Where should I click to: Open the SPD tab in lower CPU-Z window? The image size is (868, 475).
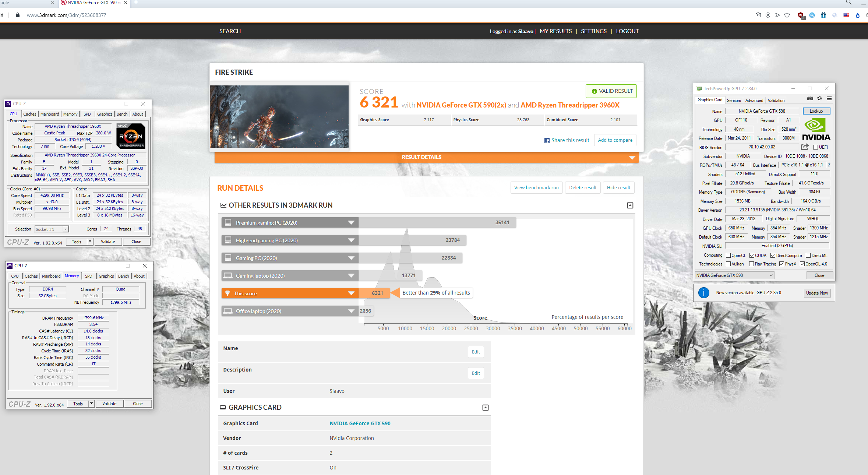[x=89, y=276]
